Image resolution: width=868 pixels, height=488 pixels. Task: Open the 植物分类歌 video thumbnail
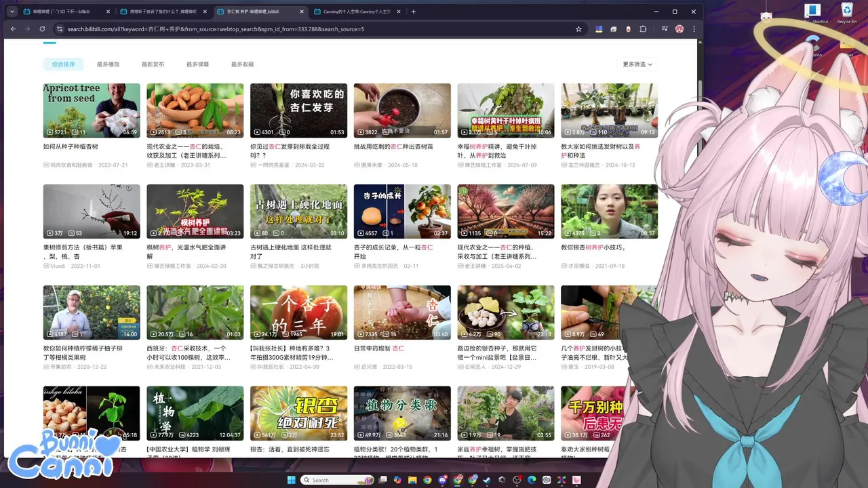pos(402,413)
